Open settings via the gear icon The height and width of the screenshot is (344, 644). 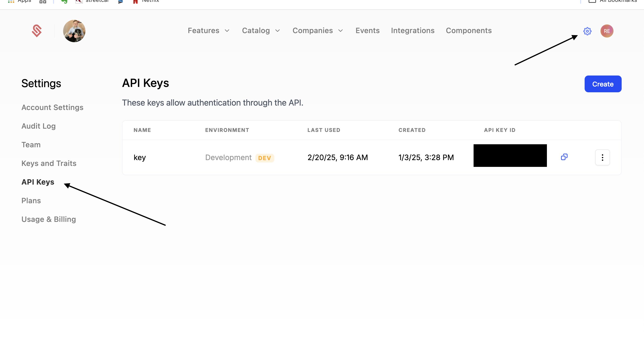coord(587,31)
